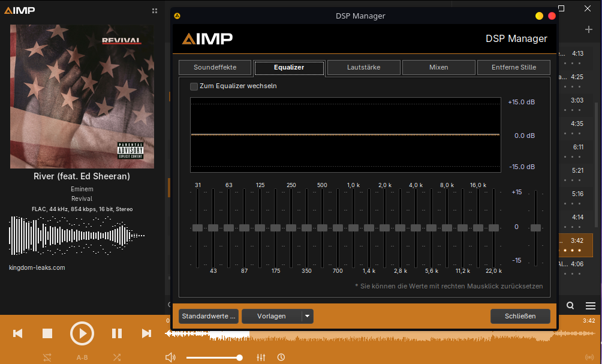
Task: Select the Equalizer tab
Action: click(x=289, y=68)
